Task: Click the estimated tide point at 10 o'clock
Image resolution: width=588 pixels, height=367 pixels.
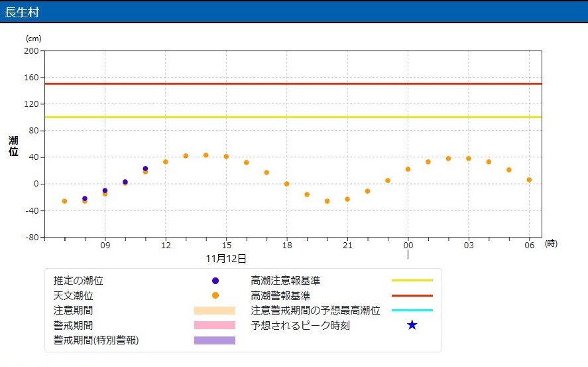Action: [125, 182]
